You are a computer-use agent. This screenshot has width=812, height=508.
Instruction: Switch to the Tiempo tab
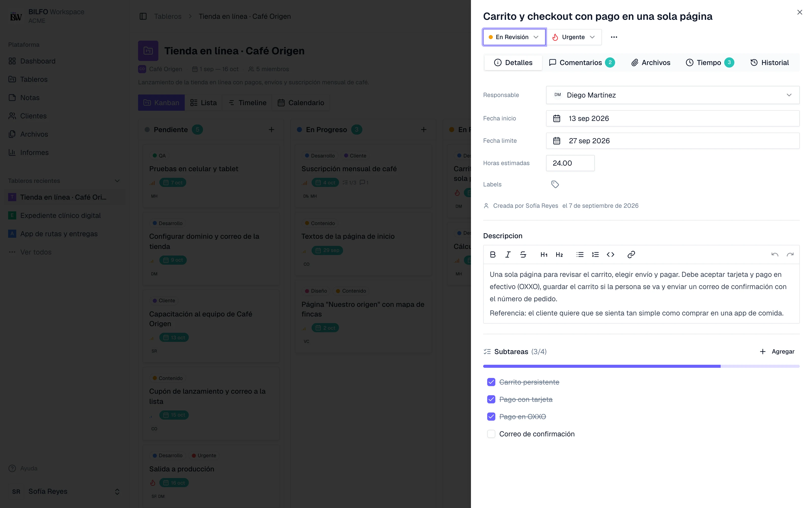710,62
